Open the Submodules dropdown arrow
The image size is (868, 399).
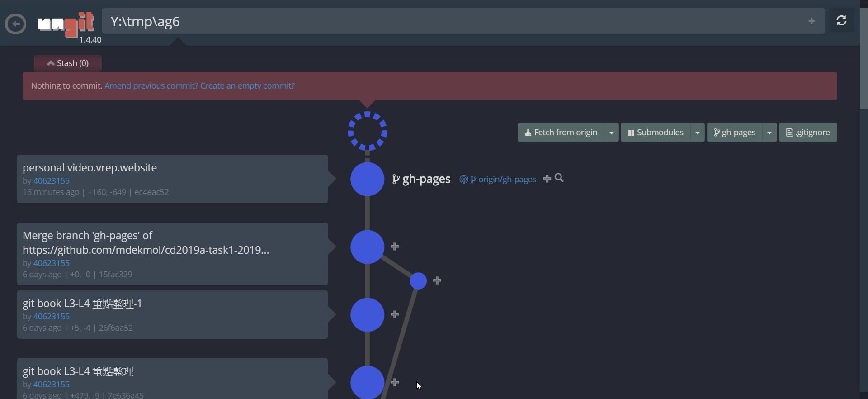698,133
